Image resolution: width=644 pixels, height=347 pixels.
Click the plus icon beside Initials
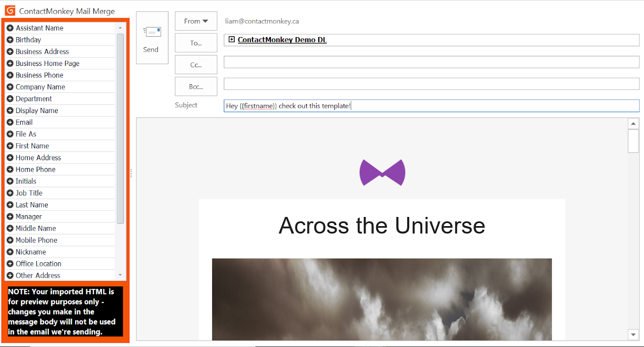click(x=10, y=181)
